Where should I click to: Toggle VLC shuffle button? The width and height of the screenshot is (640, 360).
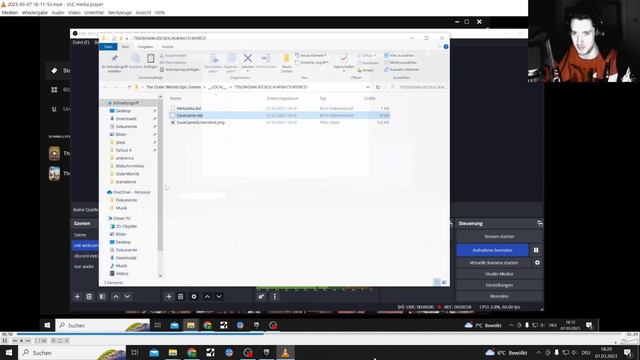coord(67,340)
